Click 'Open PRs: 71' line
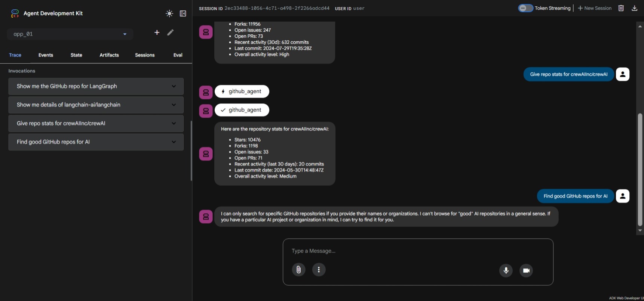This screenshot has width=644, height=301. point(248,158)
